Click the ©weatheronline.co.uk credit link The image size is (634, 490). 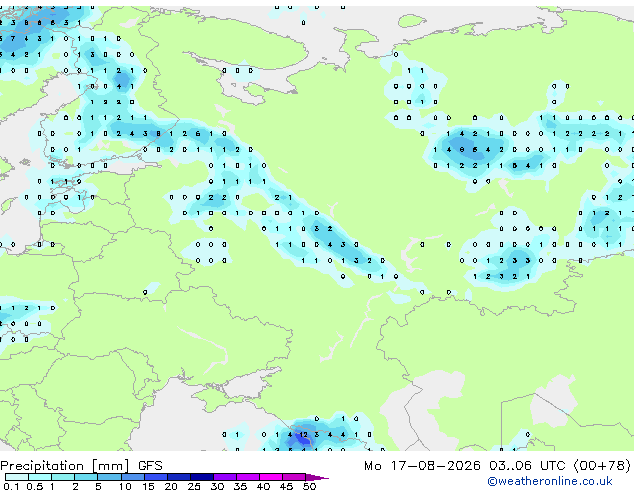point(550,481)
